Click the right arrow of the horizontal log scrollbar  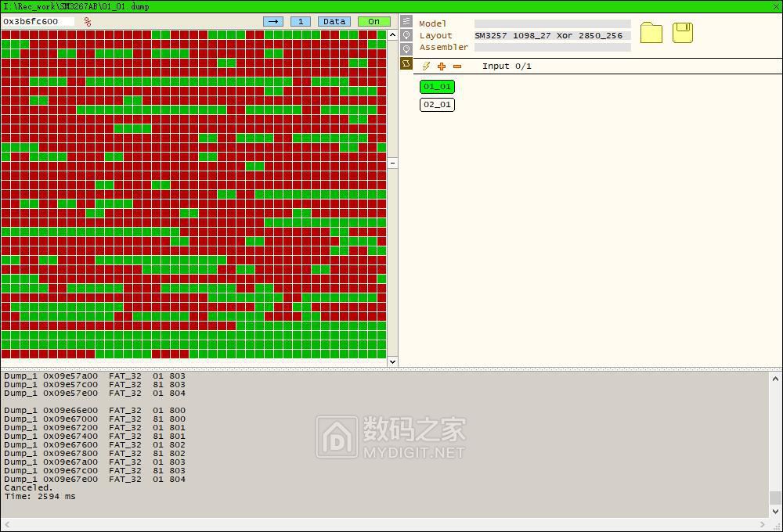coord(763,524)
